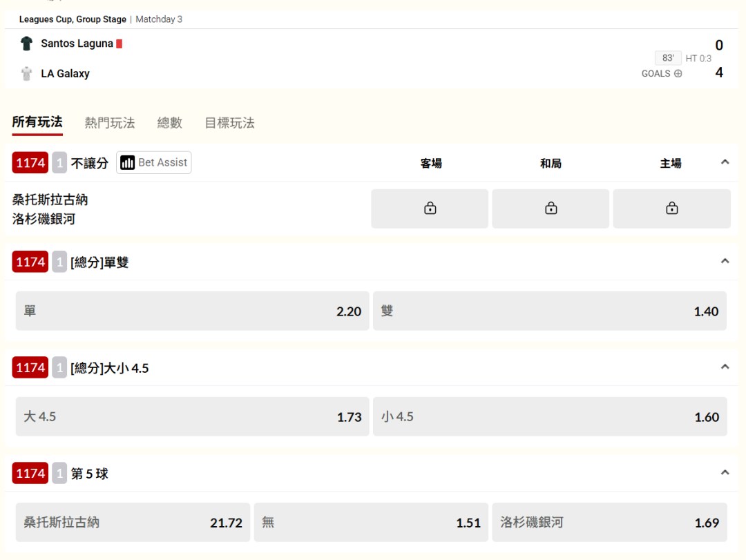Collapse the [總分]大小 4.5 market section
746x560 pixels.
tap(725, 367)
